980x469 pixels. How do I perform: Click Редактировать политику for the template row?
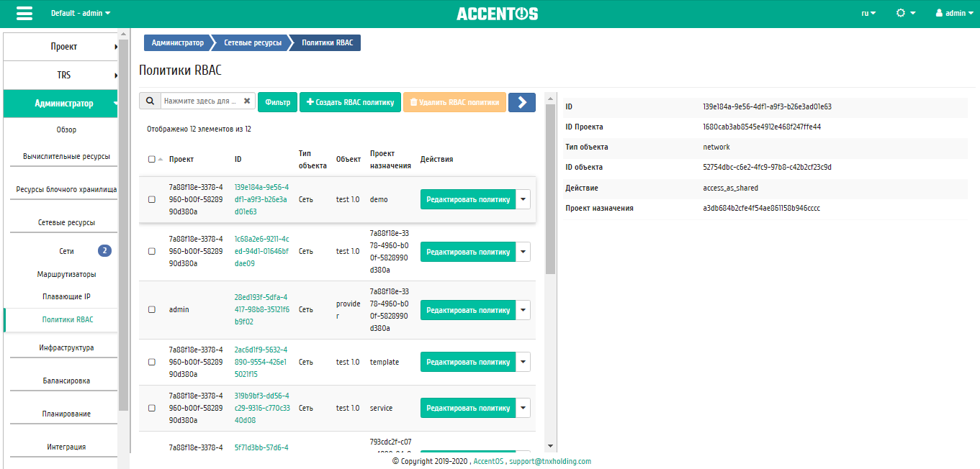[468, 362]
